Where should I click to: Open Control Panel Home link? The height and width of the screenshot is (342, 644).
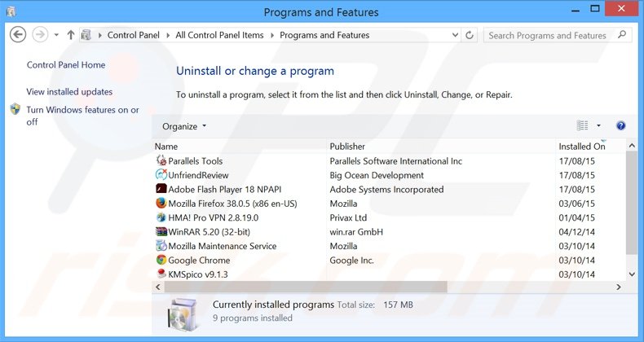[x=66, y=65]
